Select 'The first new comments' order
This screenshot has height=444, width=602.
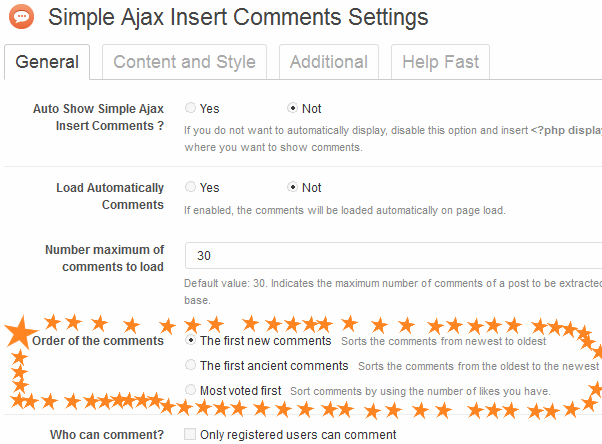coord(191,340)
